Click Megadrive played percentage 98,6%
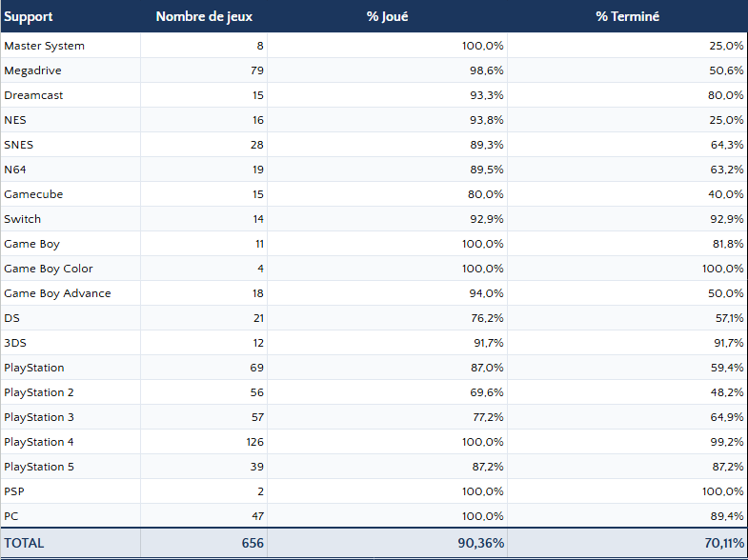Image resolution: width=748 pixels, height=560 pixels. (487, 70)
